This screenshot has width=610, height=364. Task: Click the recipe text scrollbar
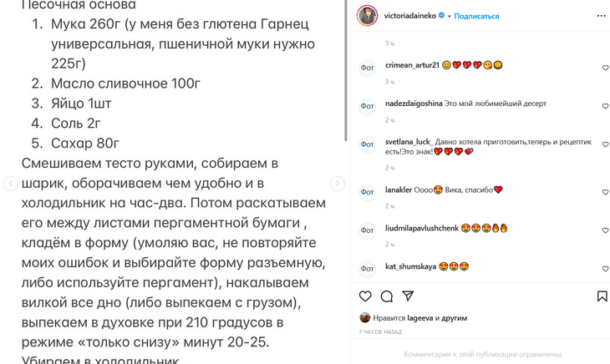tap(346, 67)
